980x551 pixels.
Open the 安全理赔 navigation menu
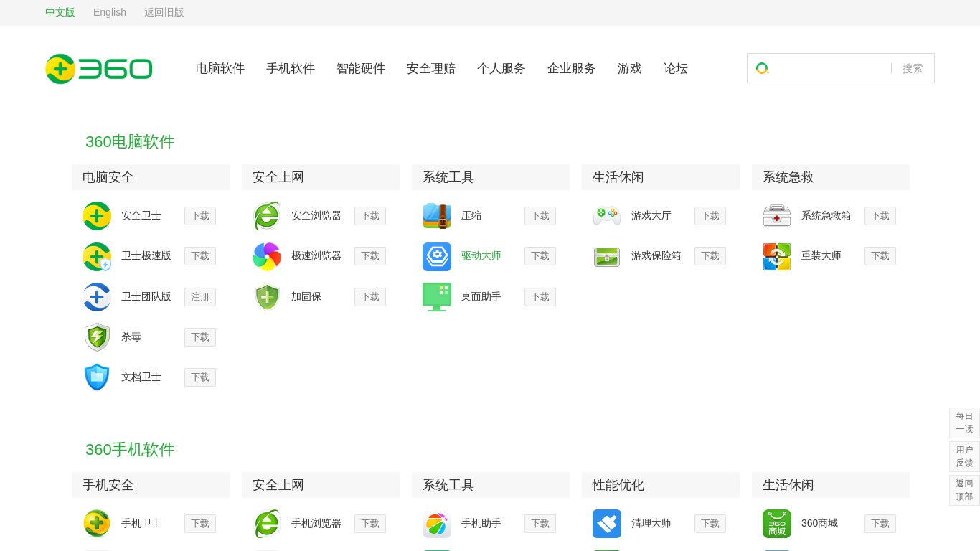431,69
